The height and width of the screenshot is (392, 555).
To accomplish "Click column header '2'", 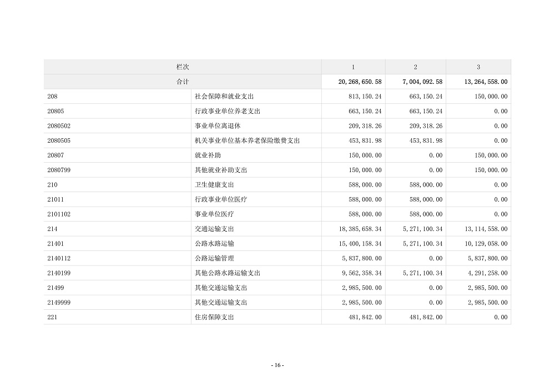I will click(415, 67).
